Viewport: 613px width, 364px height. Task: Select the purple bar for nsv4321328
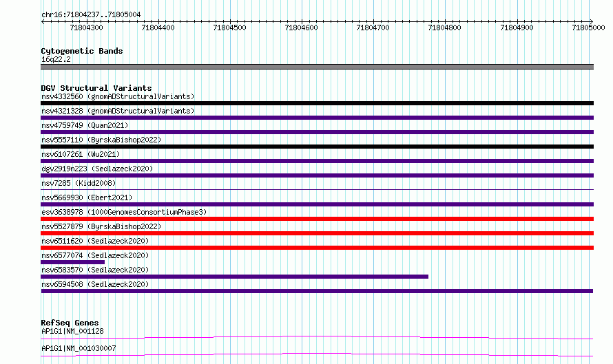317,118
